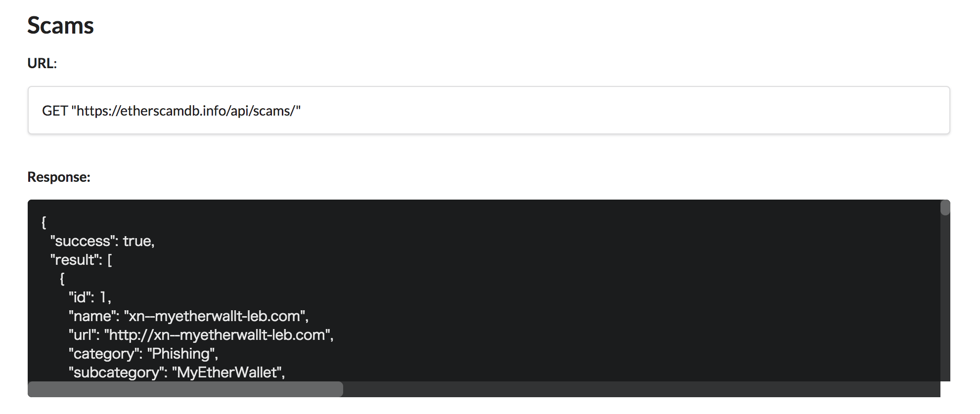Click the word GET in URL box

click(55, 111)
